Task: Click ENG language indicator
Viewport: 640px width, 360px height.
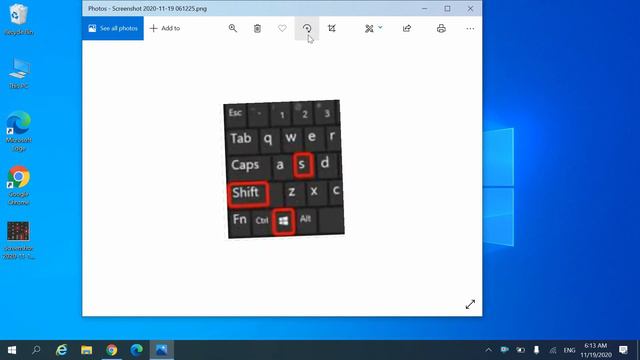Action: [569, 350]
